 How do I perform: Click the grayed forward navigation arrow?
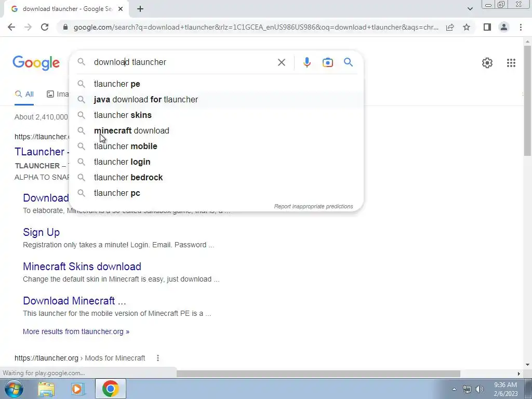click(x=28, y=27)
